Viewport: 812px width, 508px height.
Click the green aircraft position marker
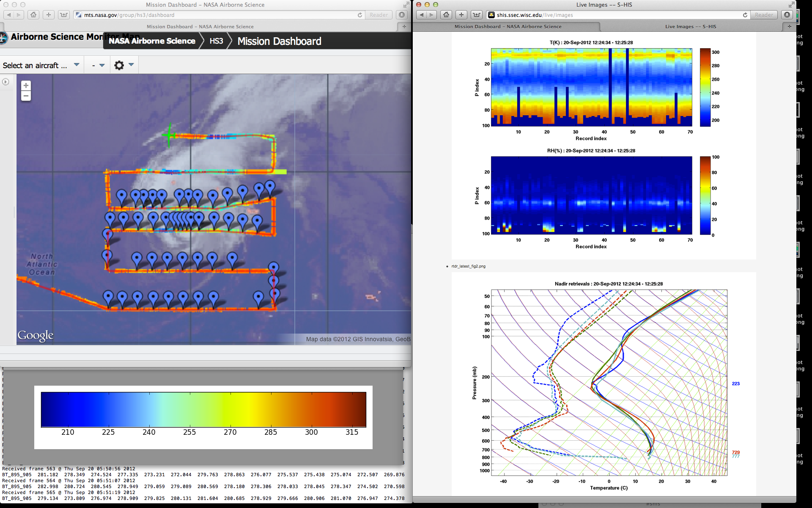pos(170,135)
